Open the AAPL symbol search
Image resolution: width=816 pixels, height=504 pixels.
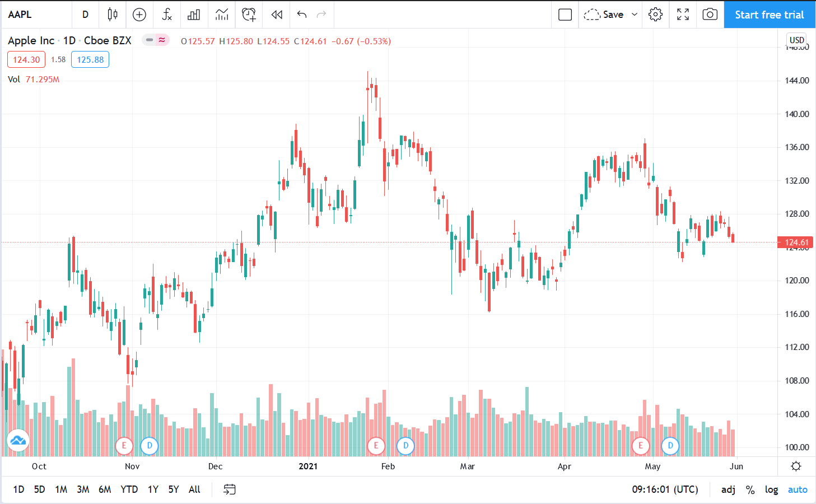20,15
